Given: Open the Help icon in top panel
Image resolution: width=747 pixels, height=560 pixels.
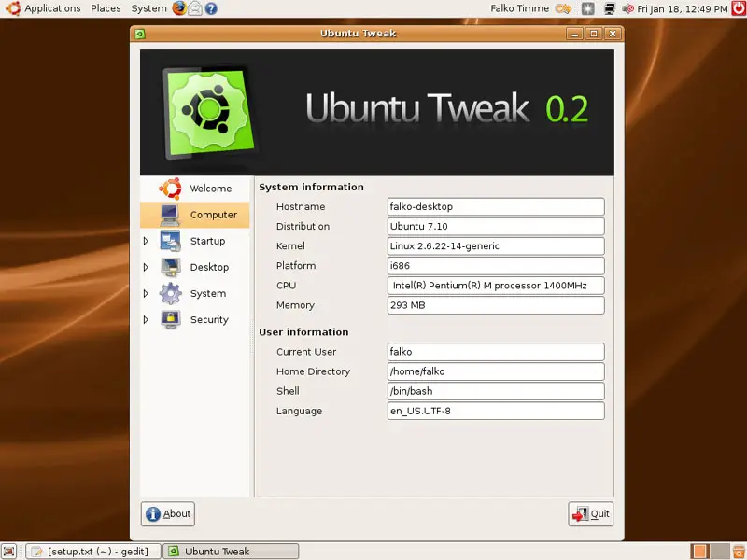Looking at the screenshot, I should point(211,8).
